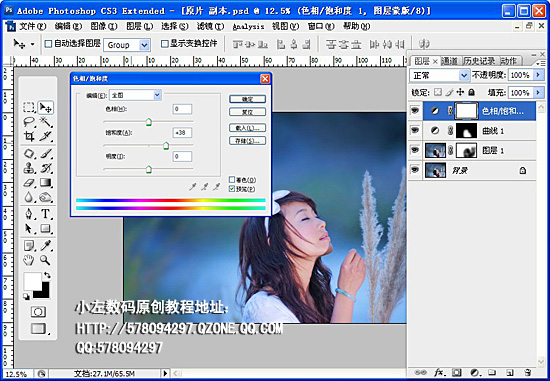Screen dimensions: 550x381
Task: Select the History Brush tool
Action: 46,168
